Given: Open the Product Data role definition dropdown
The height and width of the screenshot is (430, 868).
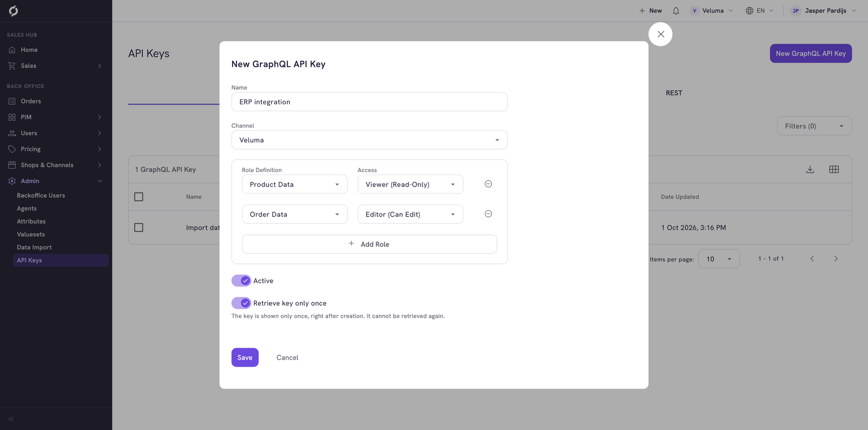Looking at the screenshot, I should click(295, 185).
